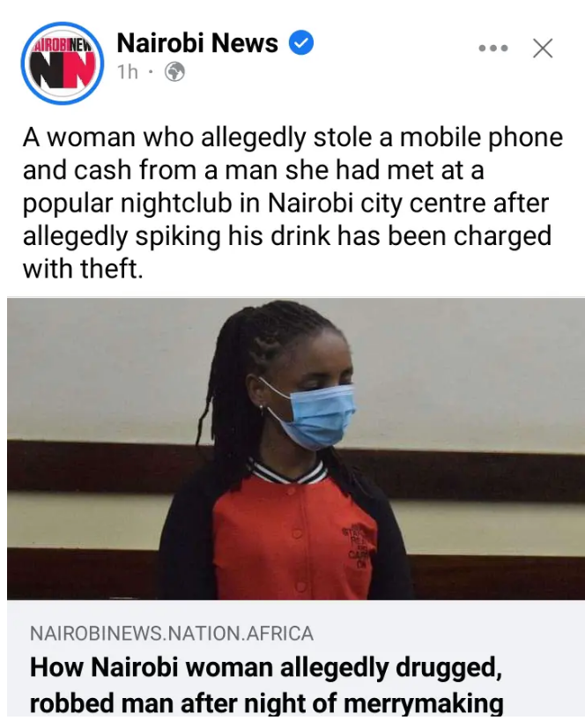Open the article photo of masked woman
Image resolution: width=585 pixels, height=728 pixels.
click(x=296, y=449)
